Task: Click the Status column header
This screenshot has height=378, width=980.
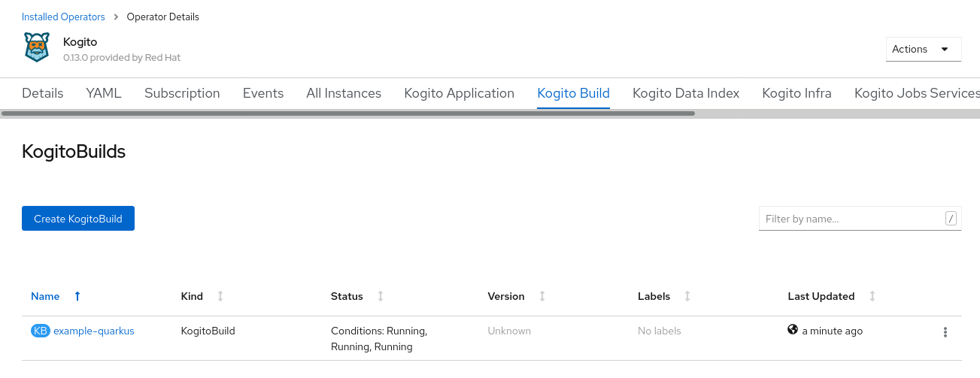Action: click(x=347, y=296)
